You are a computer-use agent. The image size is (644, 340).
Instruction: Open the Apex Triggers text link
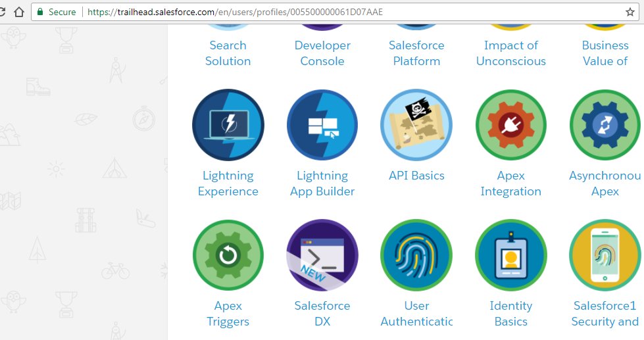tap(228, 314)
